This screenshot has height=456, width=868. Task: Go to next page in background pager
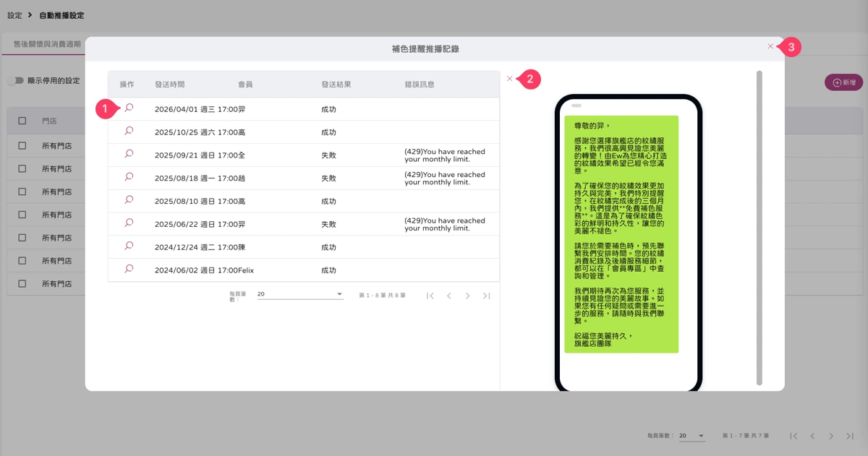pyautogui.click(x=831, y=436)
